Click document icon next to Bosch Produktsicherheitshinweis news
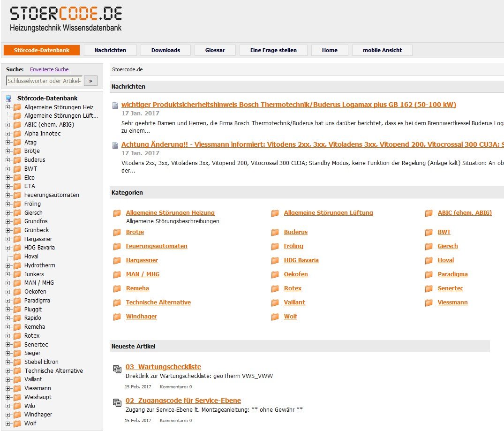 point(115,106)
